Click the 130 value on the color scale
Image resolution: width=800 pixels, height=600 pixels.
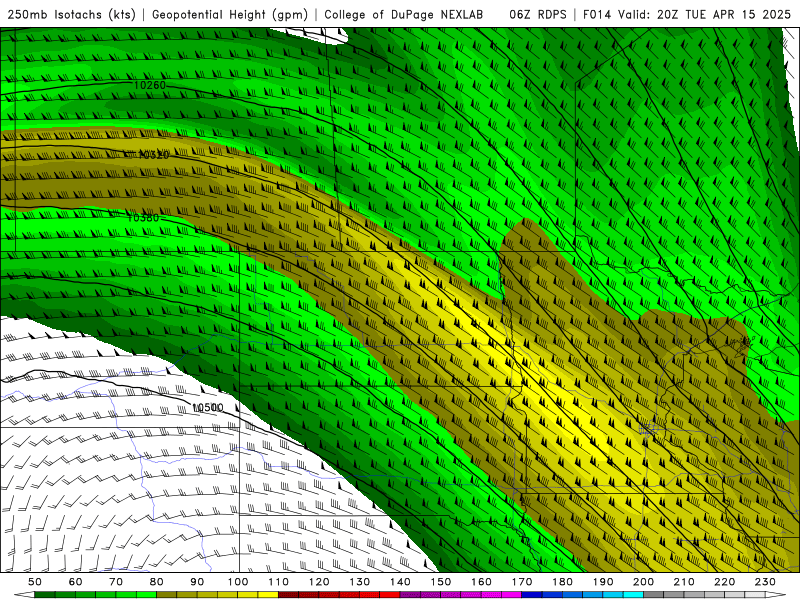pyautogui.click(x=360, y=582)
